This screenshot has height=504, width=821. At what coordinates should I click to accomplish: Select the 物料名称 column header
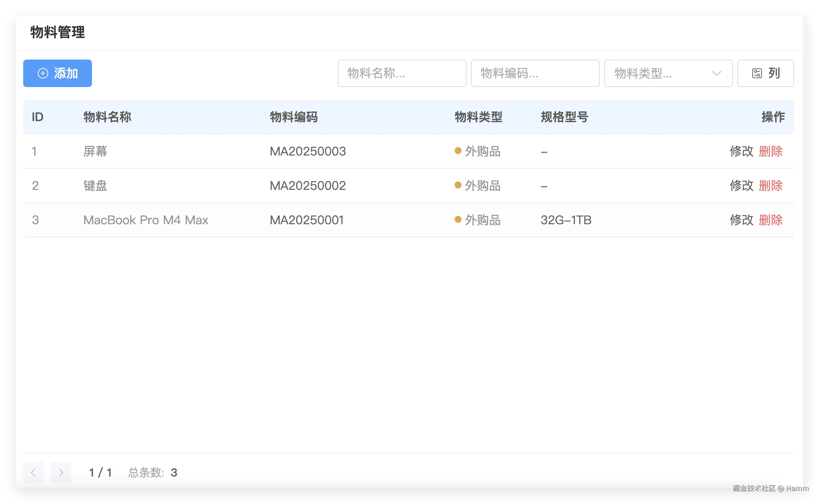[x=107, y=117]
